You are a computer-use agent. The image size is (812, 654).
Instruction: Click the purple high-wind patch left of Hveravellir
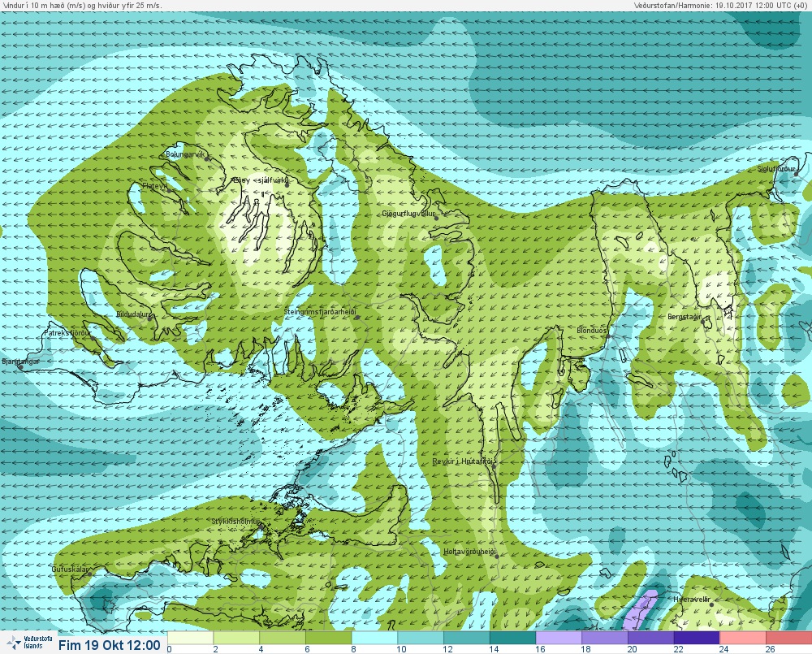640,609
